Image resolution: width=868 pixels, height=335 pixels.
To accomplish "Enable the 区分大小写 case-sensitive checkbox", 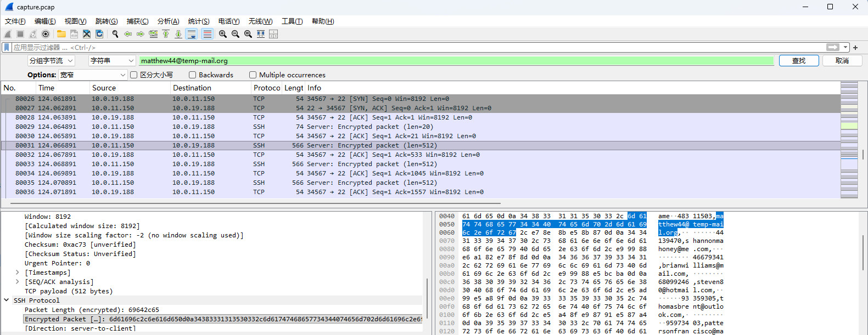I will tap(133, 75).
